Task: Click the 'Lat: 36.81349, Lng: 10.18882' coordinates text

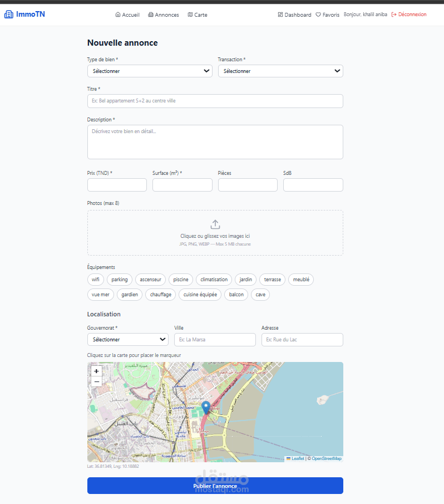Action: (x=113, y=466)
